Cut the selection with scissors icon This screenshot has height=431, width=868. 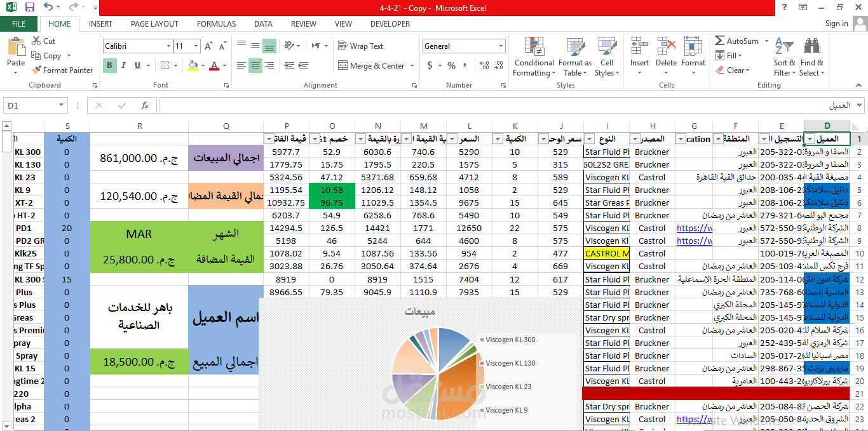click(36, 41)
